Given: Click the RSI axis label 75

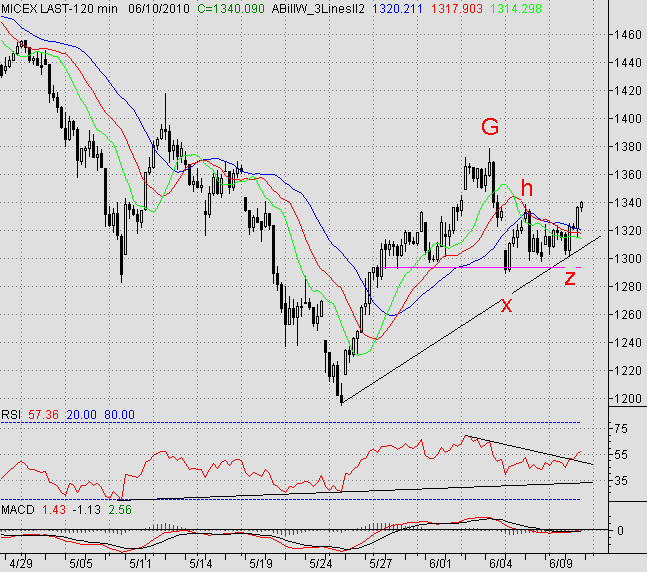Looking at the screenshot, I should click(621, 429).
